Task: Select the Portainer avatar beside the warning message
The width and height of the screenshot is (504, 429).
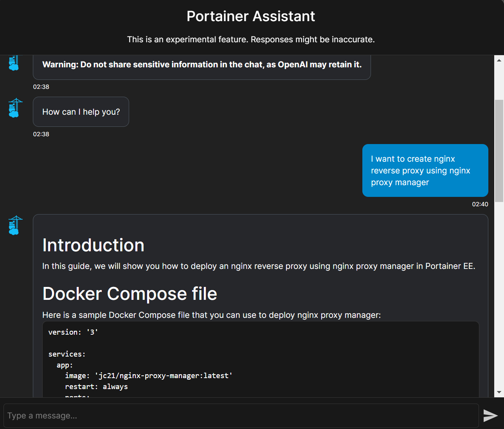Action: 14,63
